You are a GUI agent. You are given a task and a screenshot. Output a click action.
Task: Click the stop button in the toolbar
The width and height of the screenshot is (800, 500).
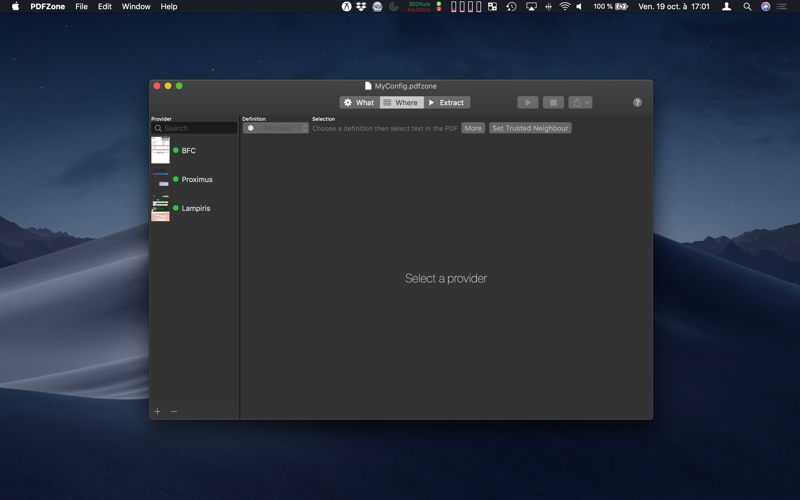(x=553, y=103)
